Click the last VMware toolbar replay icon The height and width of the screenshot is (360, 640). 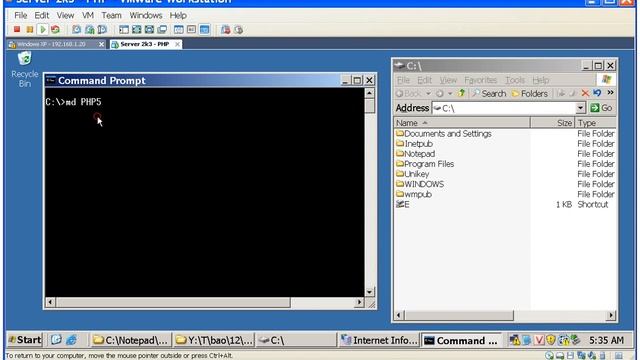coord(239,29)
